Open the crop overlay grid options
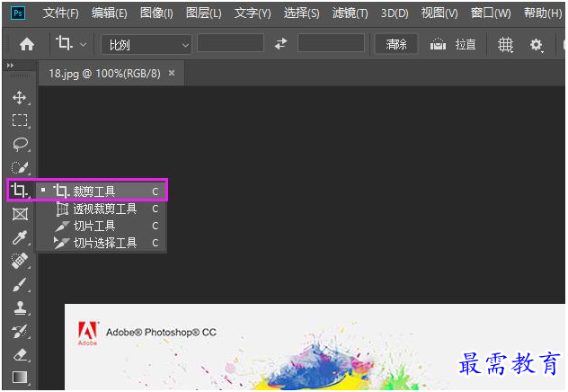 click(505, 45)
